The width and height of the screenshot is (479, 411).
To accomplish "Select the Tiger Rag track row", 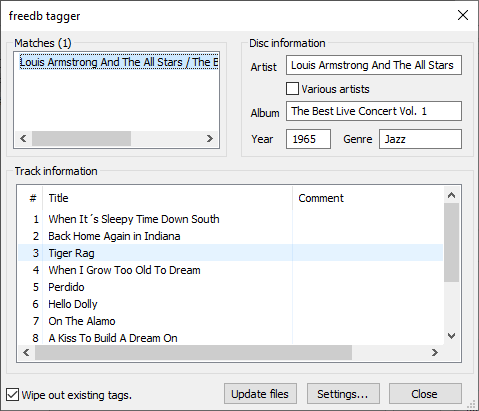I will pos(230,253).
